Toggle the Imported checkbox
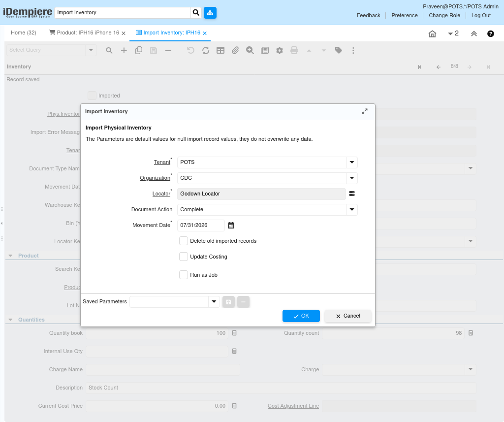This screenshot has height=422, width=504. click(x=92, y=96)
